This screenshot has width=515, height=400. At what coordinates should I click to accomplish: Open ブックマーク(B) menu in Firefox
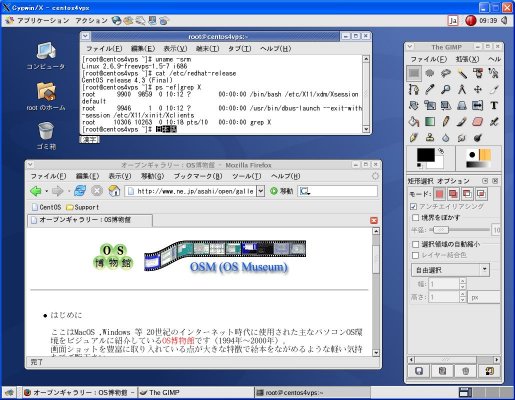[x=198, y=176]
